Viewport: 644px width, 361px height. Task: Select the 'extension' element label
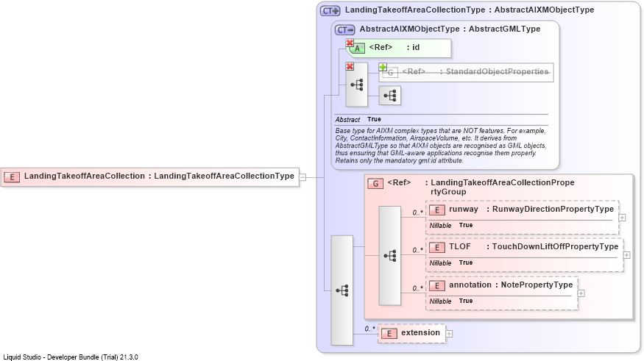(420, 333)
